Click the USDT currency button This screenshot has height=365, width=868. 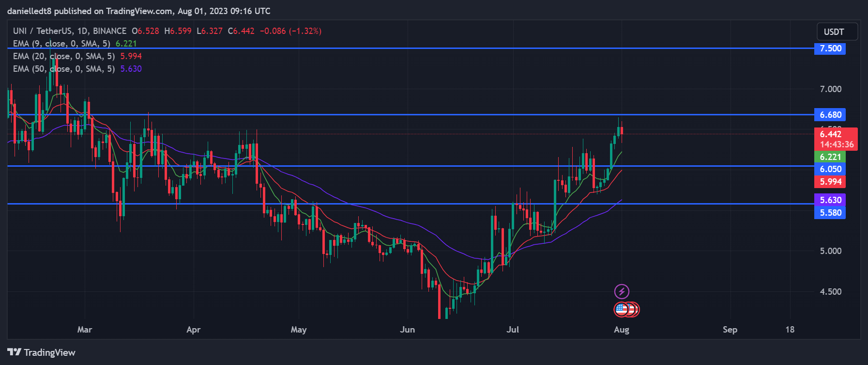(837, 32)
